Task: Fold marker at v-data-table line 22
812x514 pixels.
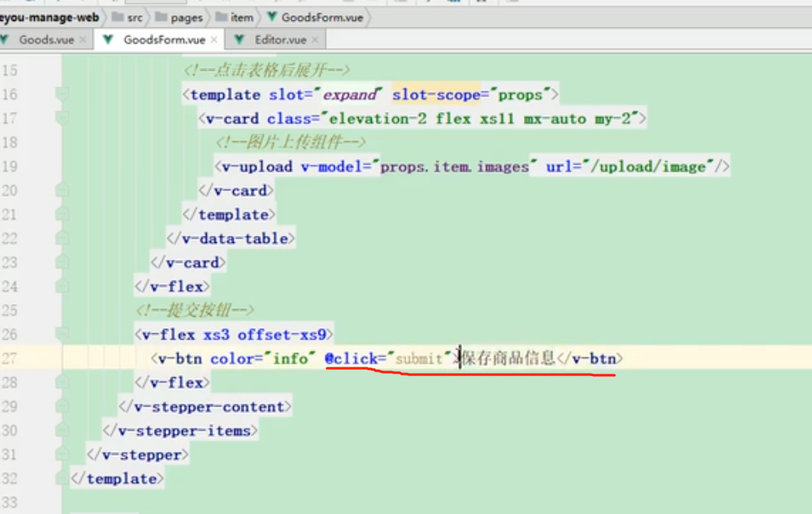Action: point(62,238)
